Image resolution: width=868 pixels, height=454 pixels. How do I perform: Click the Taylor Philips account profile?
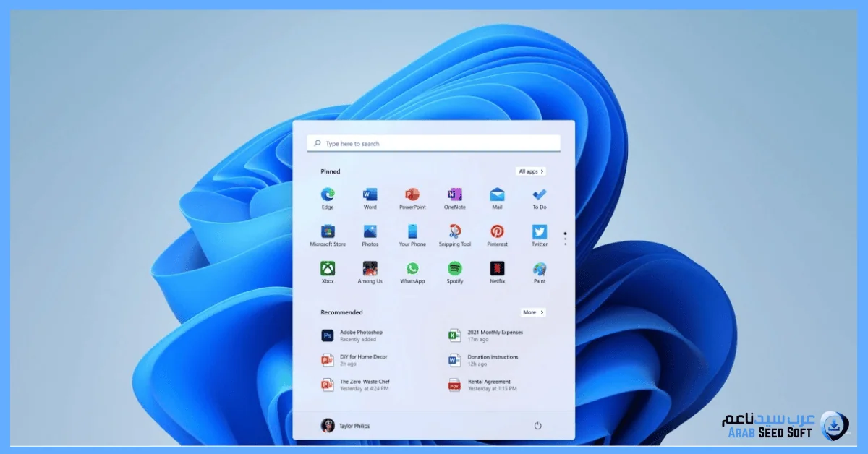click(x=346, y=426)
